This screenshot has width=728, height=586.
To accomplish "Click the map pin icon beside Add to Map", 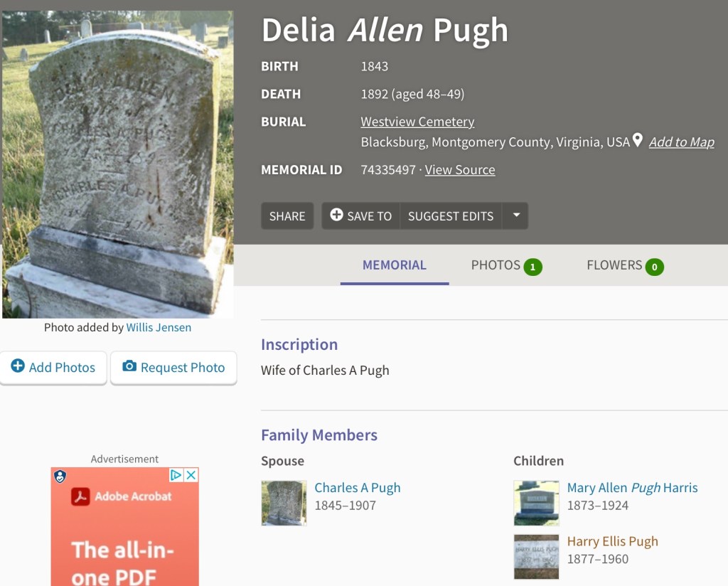I will coord(638,140).
